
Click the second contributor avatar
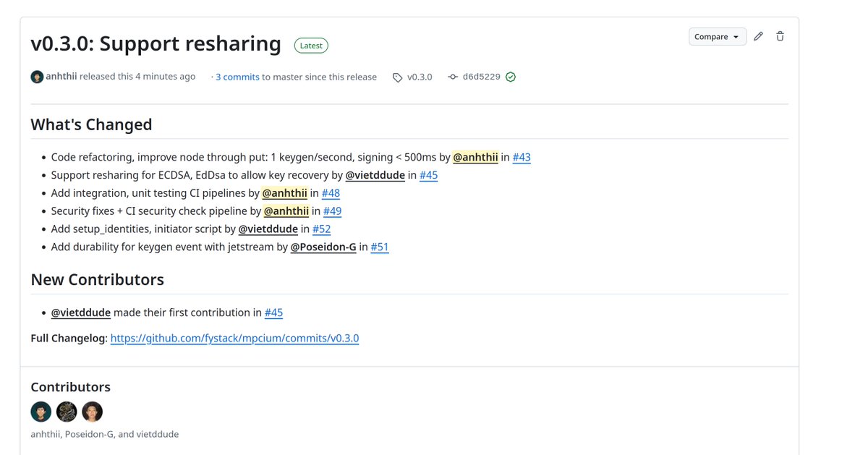(67, 412)
